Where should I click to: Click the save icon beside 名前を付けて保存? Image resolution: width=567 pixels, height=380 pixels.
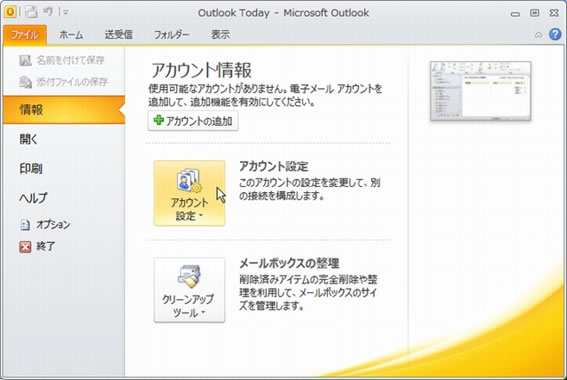click(25, 60)
